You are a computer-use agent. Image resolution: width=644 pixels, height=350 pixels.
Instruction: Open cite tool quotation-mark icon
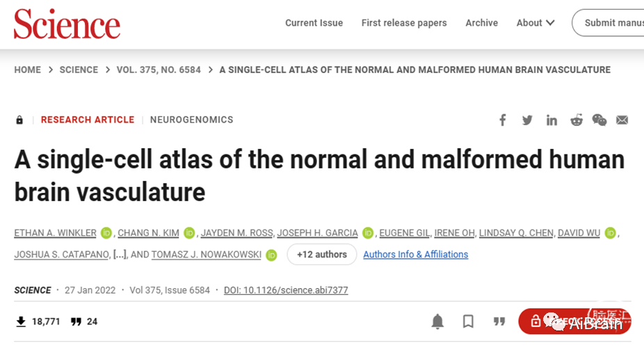[499, 321]
